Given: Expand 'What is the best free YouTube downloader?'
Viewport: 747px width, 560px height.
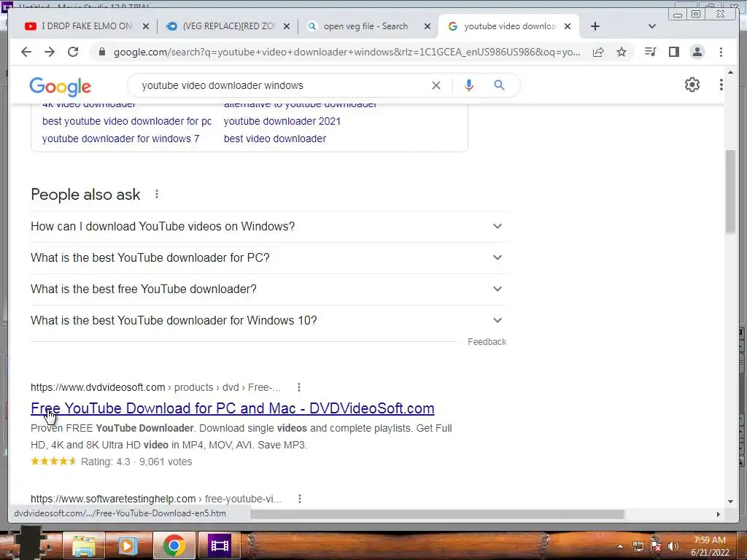Looking at the screenshot, I should (268, 289).
